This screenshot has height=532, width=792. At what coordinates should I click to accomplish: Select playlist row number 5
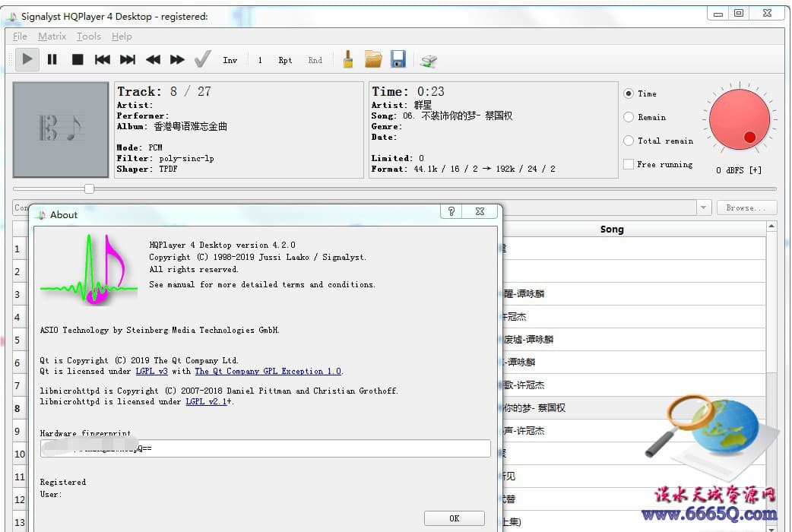click(17, 340)
